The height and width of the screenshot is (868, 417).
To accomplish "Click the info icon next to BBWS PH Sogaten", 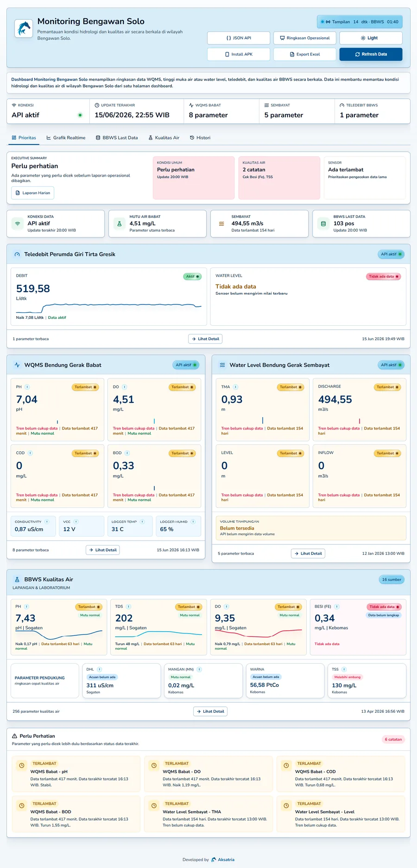I will pos(27,607).
